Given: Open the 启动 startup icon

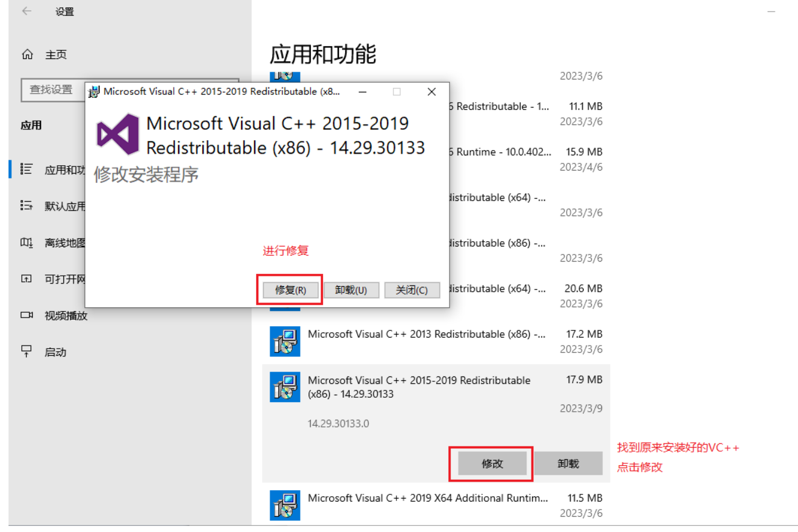Looking at the screenshot, I should pos(26,352).
